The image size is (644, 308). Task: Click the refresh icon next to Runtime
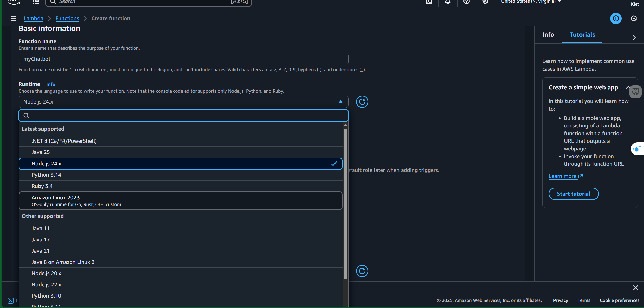[362, 102]
